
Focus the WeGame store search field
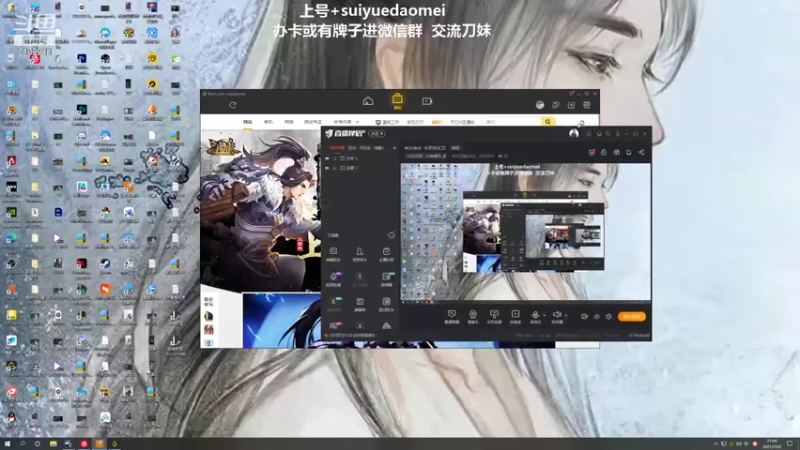512,122
